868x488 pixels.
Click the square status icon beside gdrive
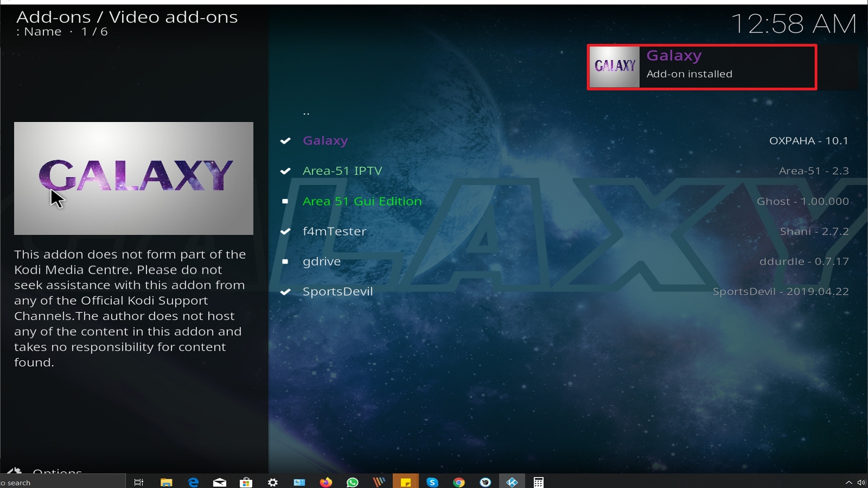(285, 262)
